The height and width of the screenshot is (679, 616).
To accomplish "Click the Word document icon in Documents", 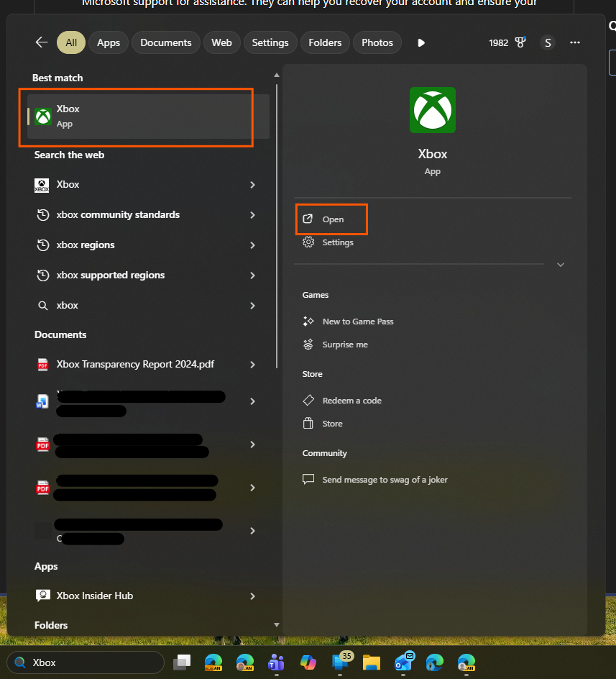I will (42, 401).
